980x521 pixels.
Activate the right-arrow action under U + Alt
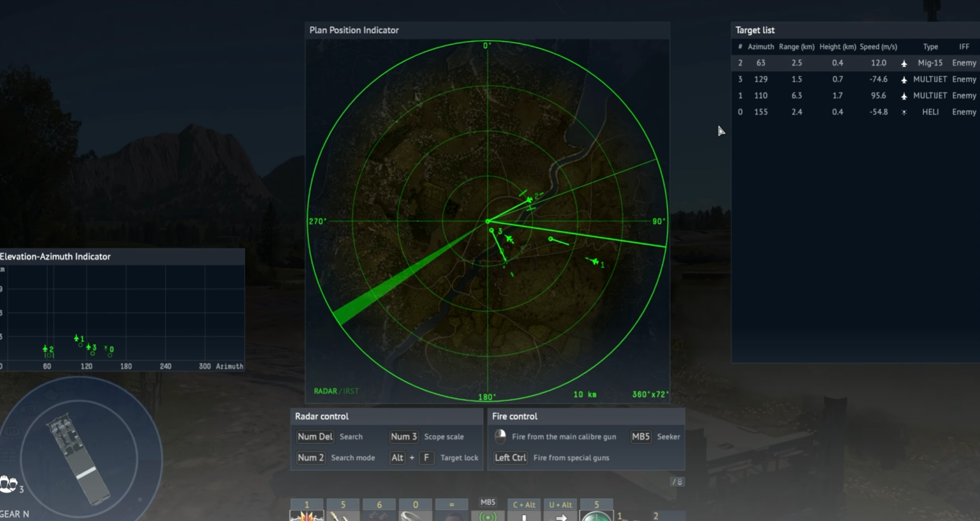561,517
